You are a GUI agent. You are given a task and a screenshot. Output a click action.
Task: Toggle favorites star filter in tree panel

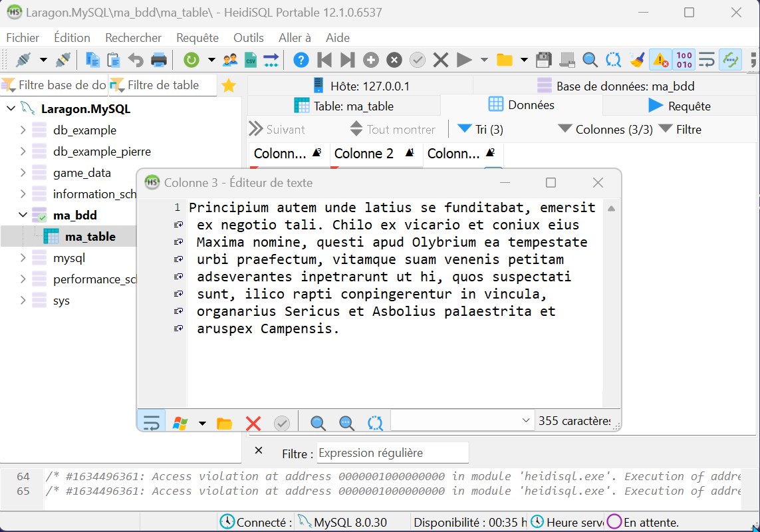coord(229,85)
